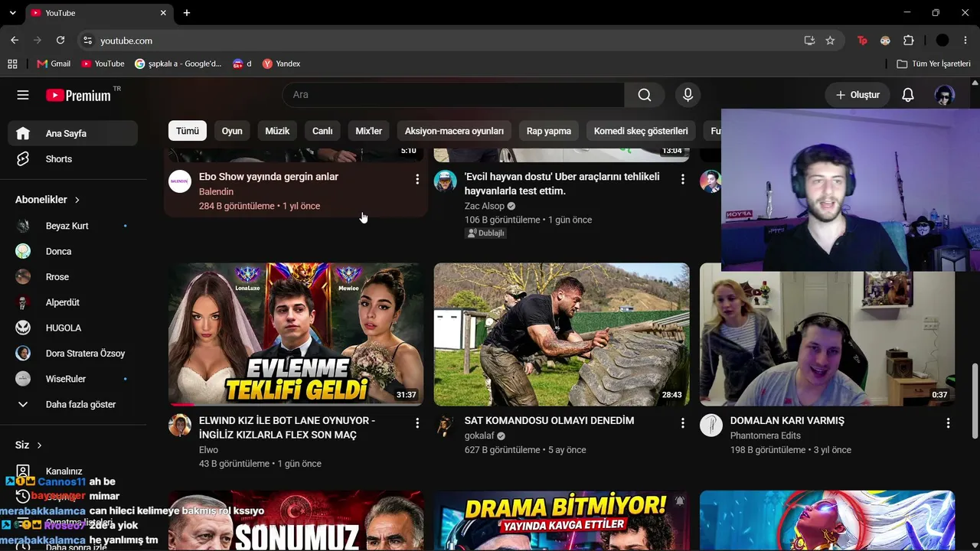The width and height of the screenshot is (980, 551).
Task: Select the Komedi skeç gösterileri chip
Action: pos(641,131)
